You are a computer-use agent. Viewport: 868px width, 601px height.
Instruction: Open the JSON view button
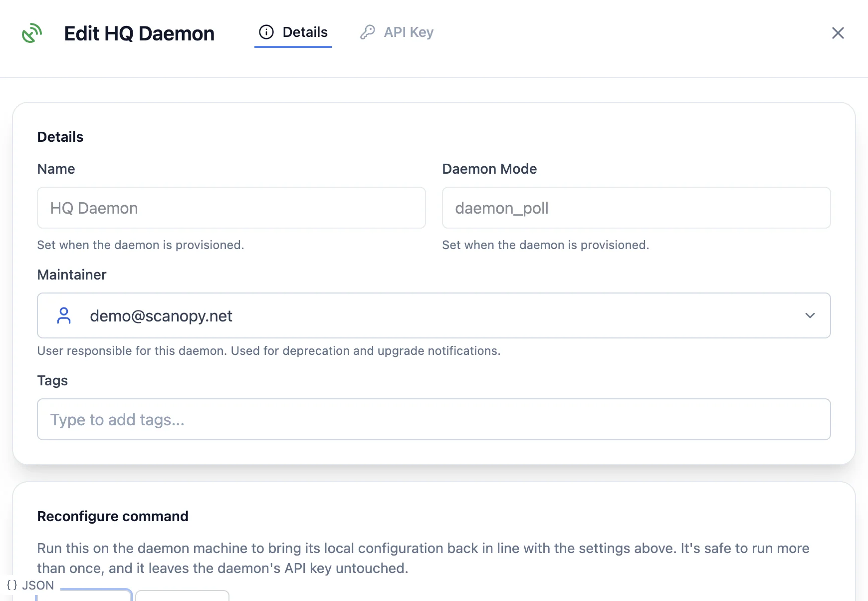click(30, 585)
